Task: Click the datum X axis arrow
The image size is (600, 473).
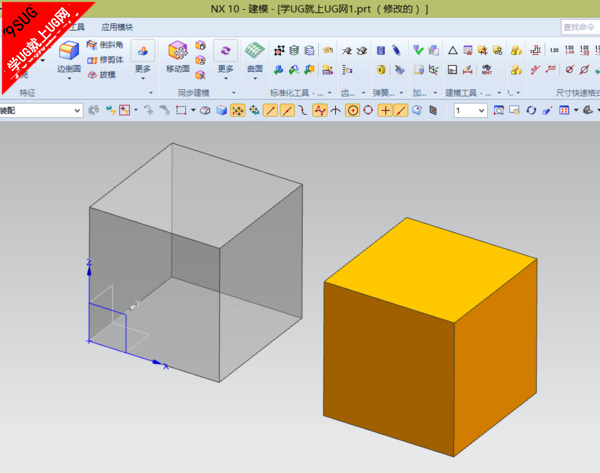Action: pos(157,362)
